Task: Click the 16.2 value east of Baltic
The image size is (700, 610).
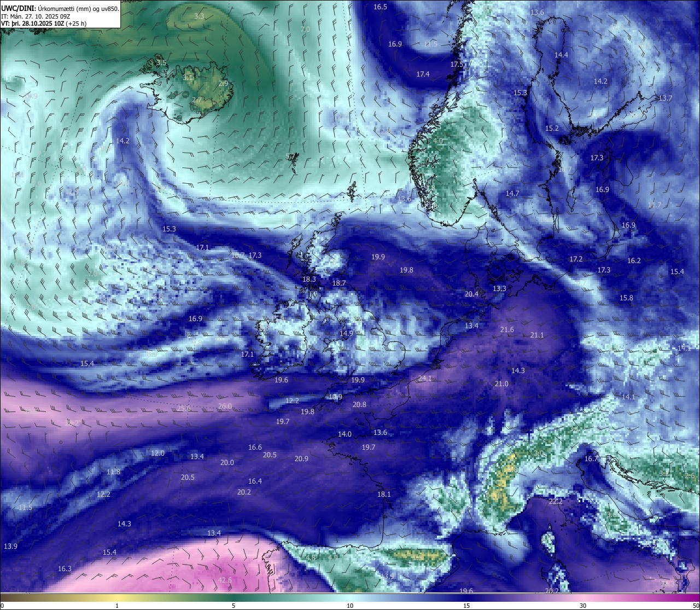Action: click(x=634, y=260)
